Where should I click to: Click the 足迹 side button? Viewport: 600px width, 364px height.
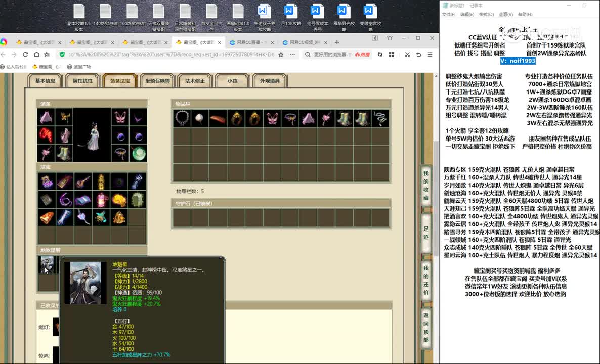coord(426,233)
